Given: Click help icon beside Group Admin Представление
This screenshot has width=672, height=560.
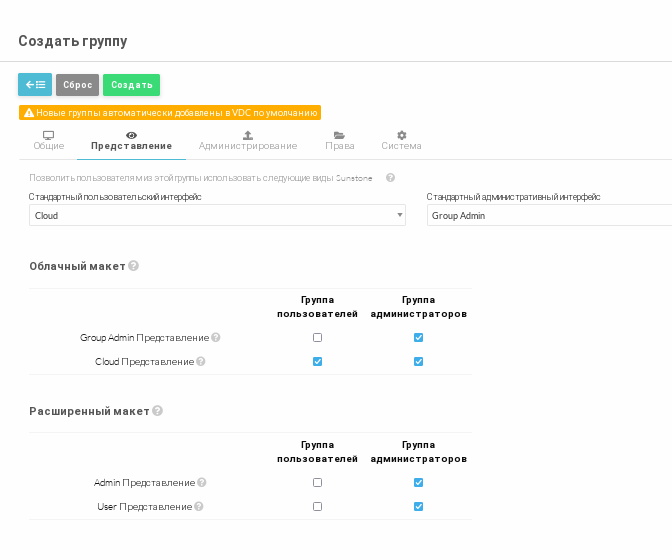Looking at the screenshot, I should pyautogui.click(x=216, y=338).
